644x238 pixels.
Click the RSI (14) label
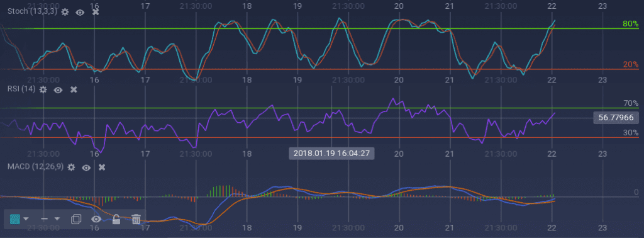pos(21,89)
